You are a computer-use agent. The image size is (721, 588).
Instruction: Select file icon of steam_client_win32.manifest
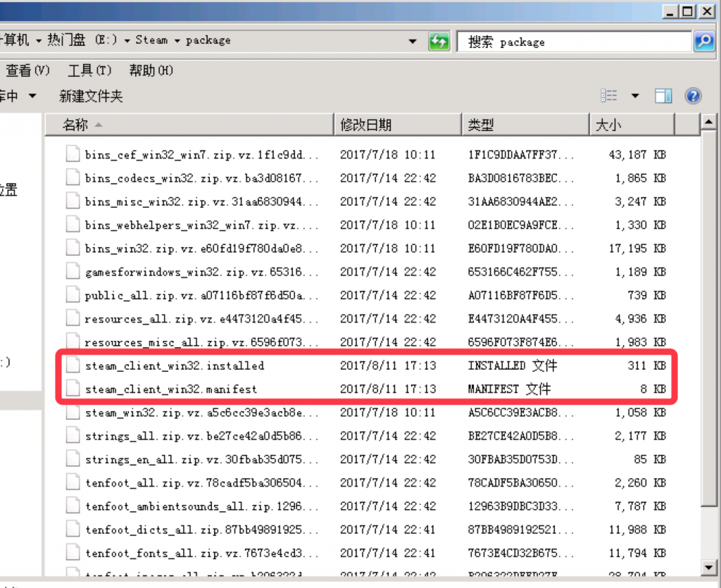[x=73, y=388]
